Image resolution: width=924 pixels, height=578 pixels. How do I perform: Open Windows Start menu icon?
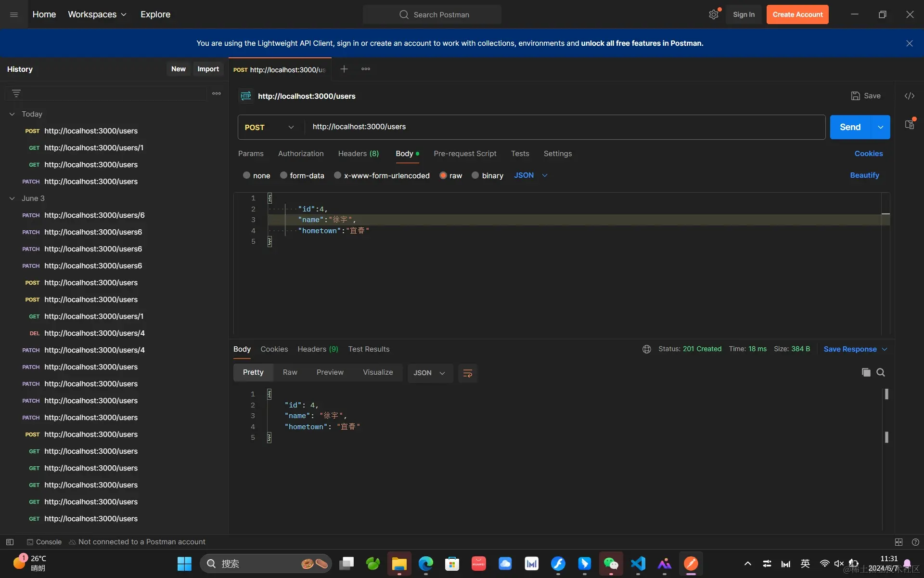(x=184, y=564)
